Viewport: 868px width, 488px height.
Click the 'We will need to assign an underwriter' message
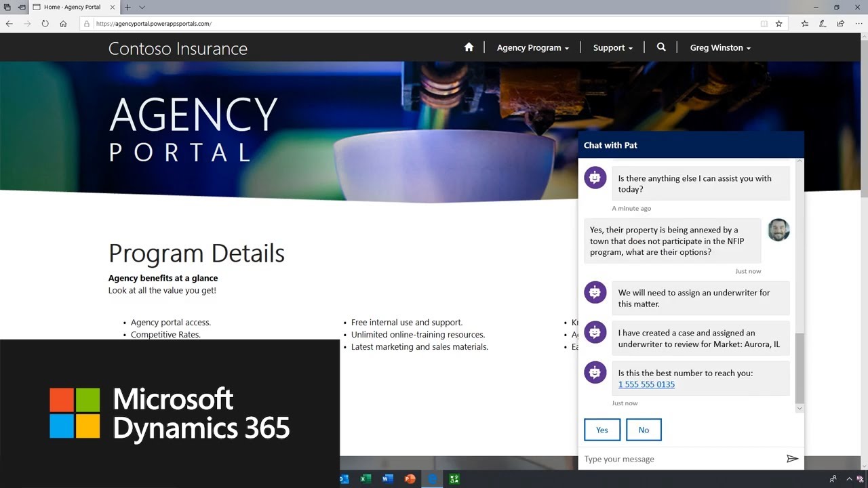[701, 298]
